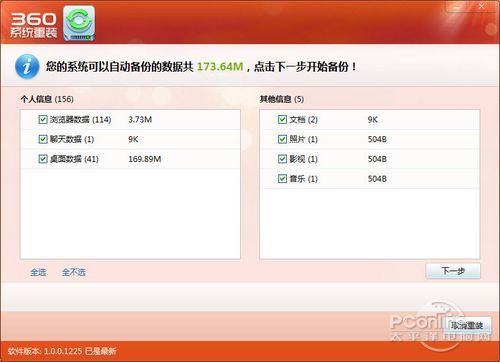Click the 桌面数据 (41) label
Viewport: 500px width, 362px height.
click(74, 159)
